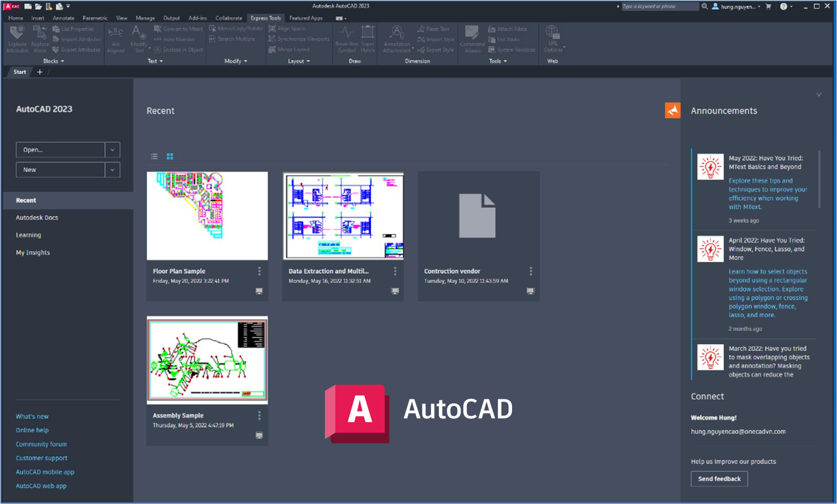
Task: Open the AutoCAD web app link
Action: [41, 486]
